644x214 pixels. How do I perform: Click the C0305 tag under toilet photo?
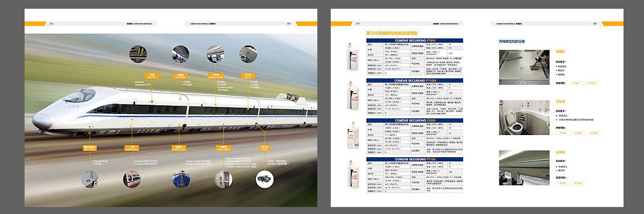coord(578,133)
